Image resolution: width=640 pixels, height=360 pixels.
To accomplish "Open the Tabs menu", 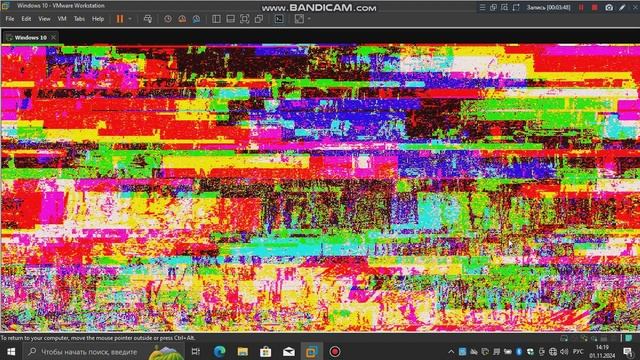I will (79, 19).
